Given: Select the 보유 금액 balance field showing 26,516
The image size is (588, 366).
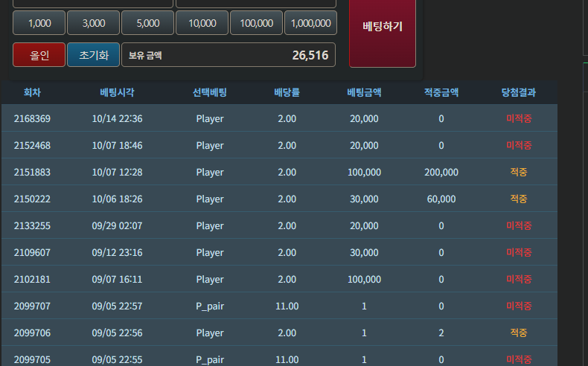Looking at the screenshot, I should [x=229, y=55].
